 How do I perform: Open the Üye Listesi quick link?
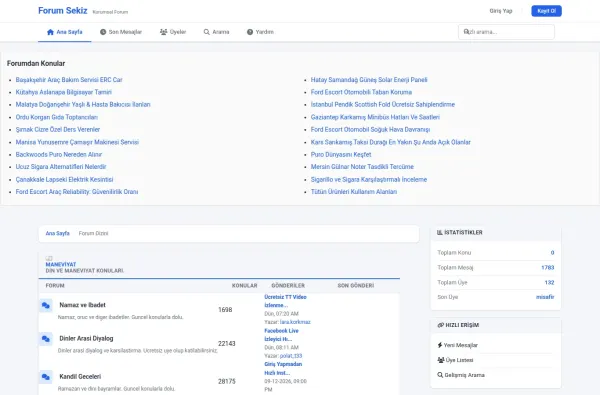[455, 360]
